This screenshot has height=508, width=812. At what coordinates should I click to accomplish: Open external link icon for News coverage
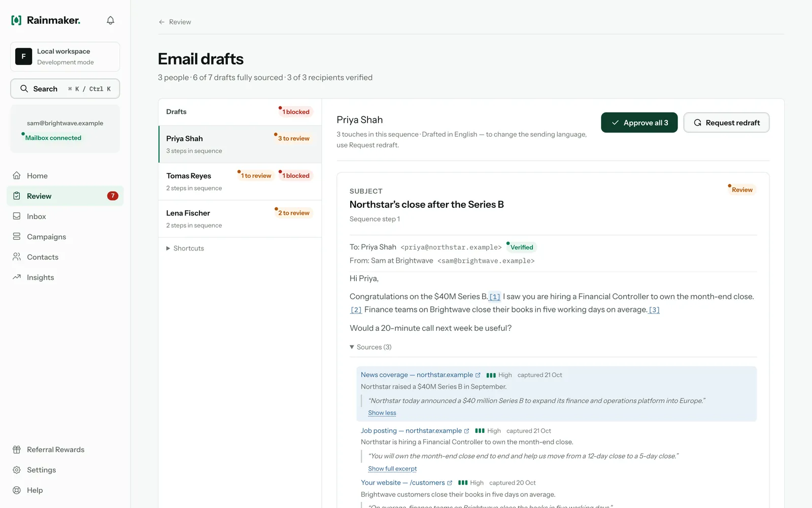[x=478, y=375]
